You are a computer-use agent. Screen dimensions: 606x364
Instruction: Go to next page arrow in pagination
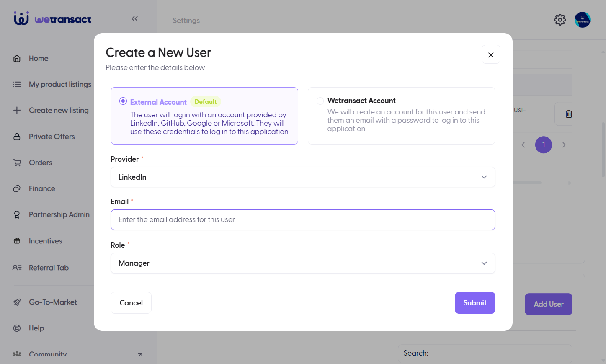pos(564,145)
